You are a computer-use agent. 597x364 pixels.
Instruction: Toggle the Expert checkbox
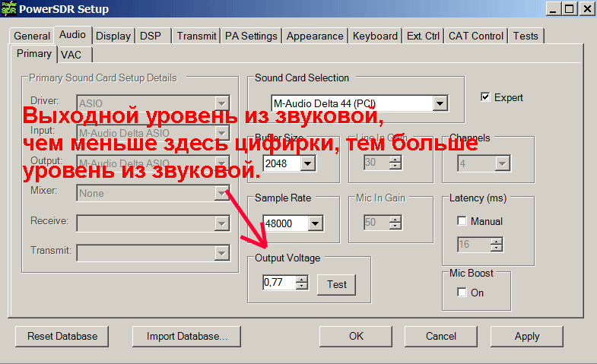click(486, 97)
